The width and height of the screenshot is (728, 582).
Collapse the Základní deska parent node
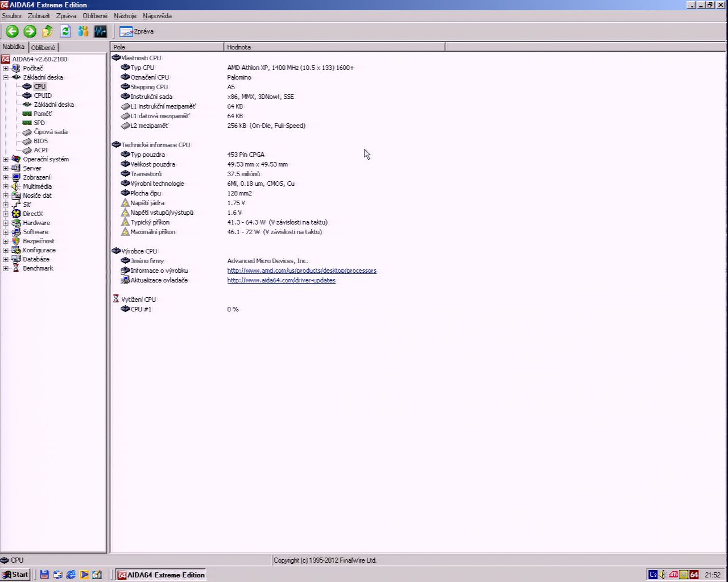coord(6,77)
